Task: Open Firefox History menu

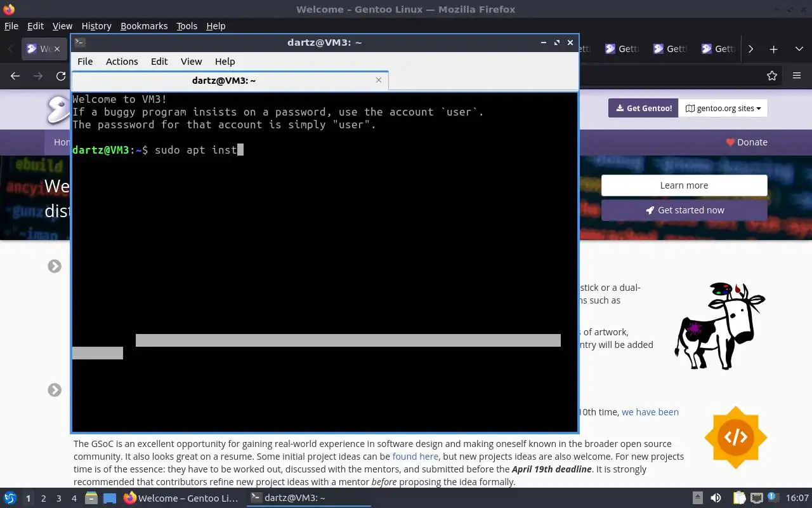Action: pos(96,26)
